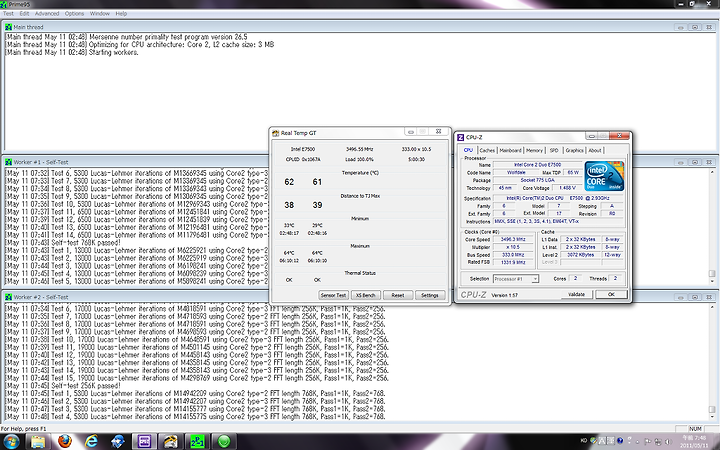The height and width of the screenshot is (450, 720).
Task: Click the Real Temp GT title bar icon
Action: (276, 133)
